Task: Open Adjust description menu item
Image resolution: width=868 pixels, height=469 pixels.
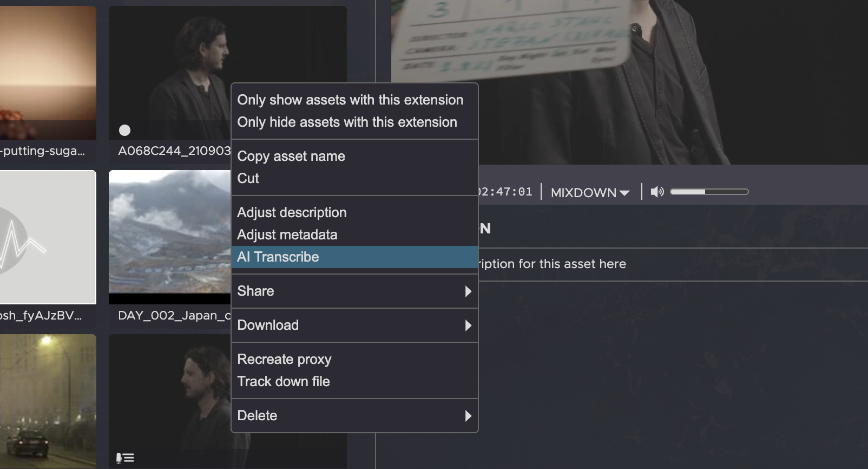Action: 292,212
